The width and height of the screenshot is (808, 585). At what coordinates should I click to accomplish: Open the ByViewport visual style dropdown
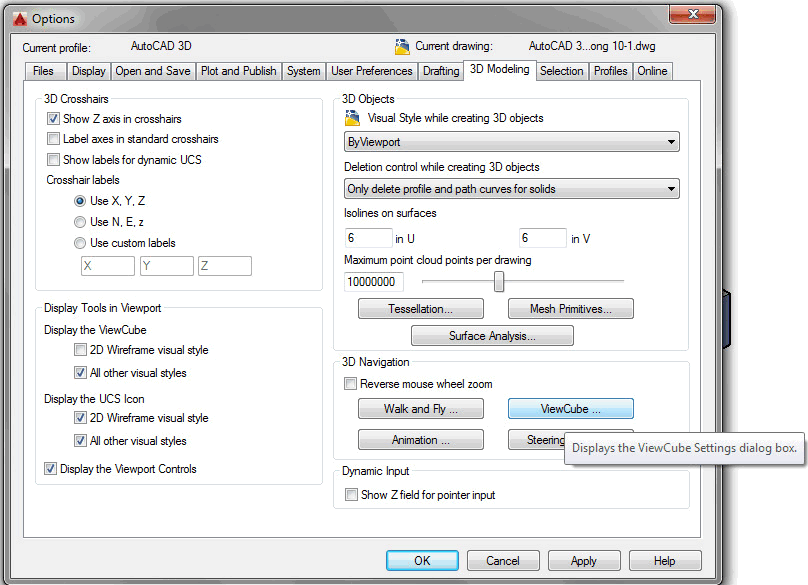point(511,142)
